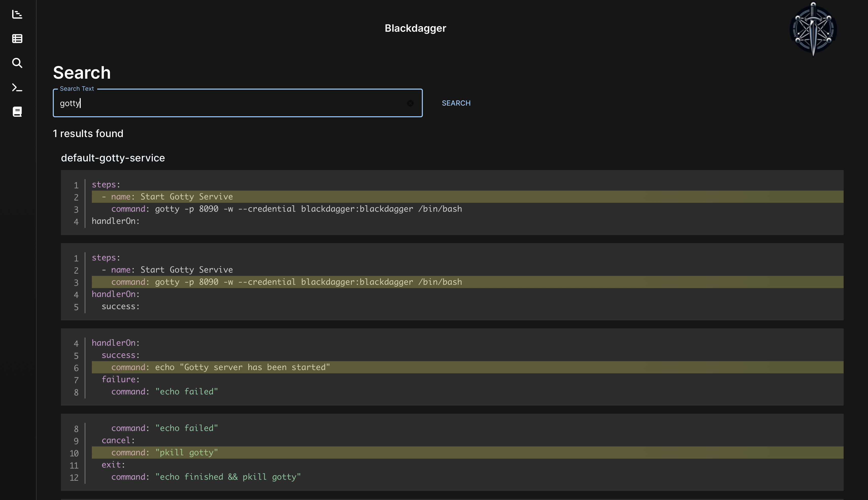
Task: Open the documentation book icon in sidebar
Action: [x=17, y=112]
